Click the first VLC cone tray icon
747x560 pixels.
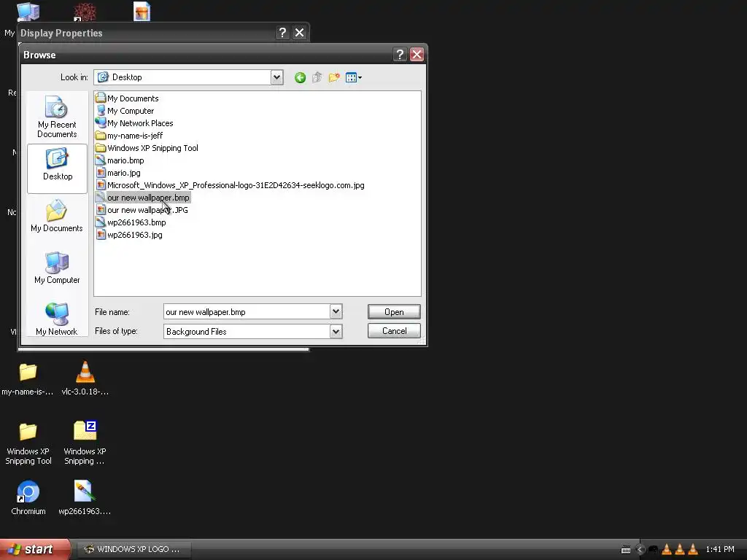click(x=667, y=550)
